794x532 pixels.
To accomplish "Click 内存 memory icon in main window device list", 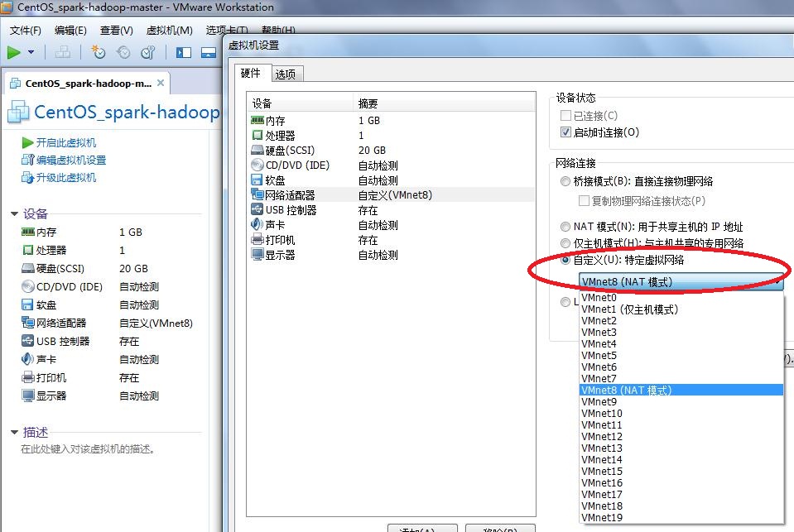I will (x=28, y=232).
